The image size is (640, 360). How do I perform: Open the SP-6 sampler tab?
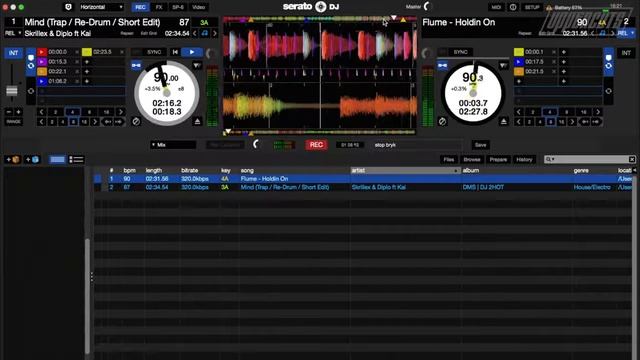(178, 7)
